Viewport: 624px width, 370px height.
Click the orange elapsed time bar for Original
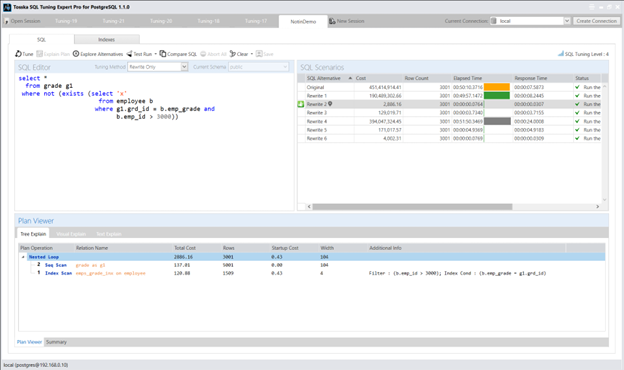(x=497, y=87)
